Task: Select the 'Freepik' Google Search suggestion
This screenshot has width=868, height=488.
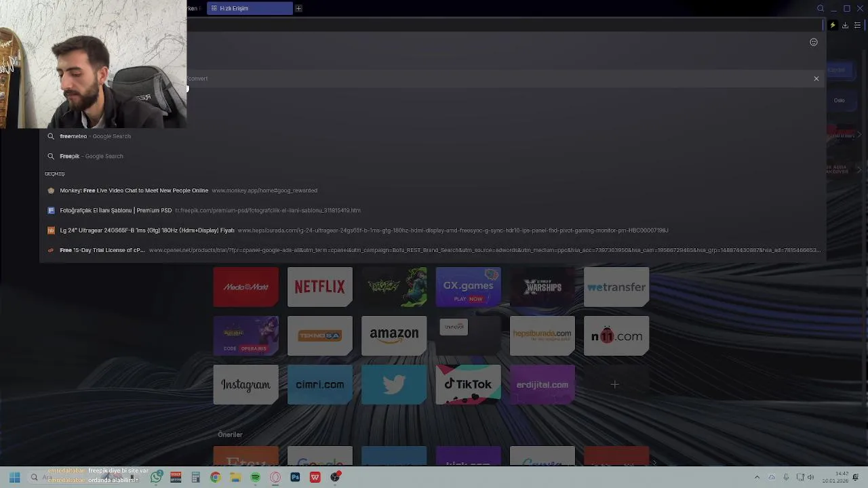Action: point(433,156)
